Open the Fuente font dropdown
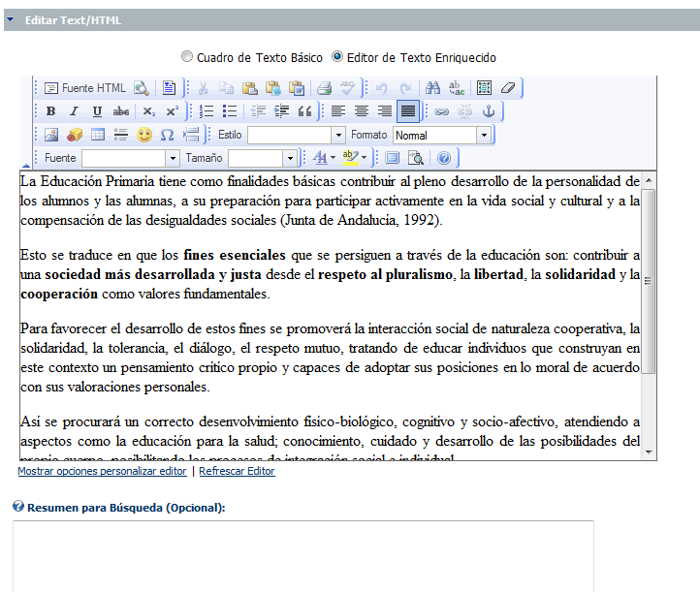The image size is (700, 592). (x=130, y=158)
